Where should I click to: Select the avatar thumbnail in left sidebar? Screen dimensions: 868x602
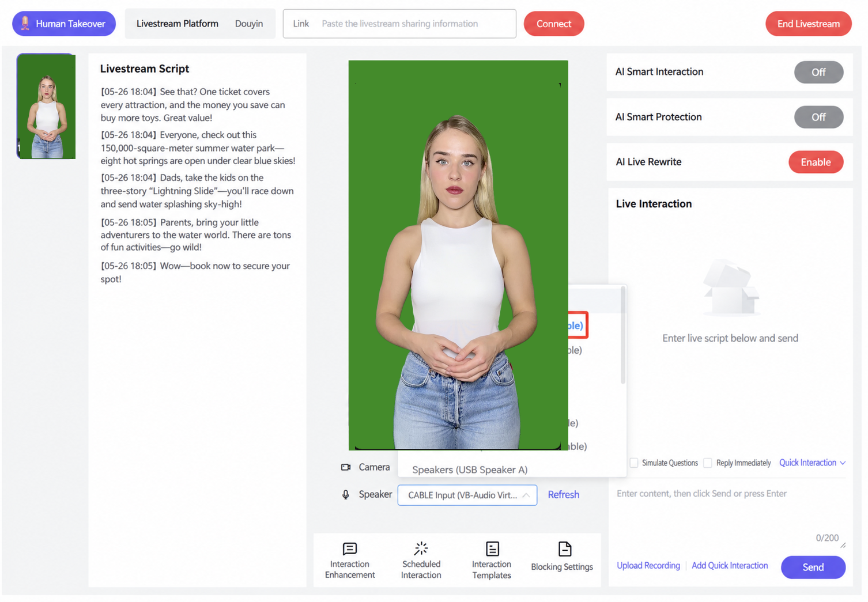(x=46, y=106)
